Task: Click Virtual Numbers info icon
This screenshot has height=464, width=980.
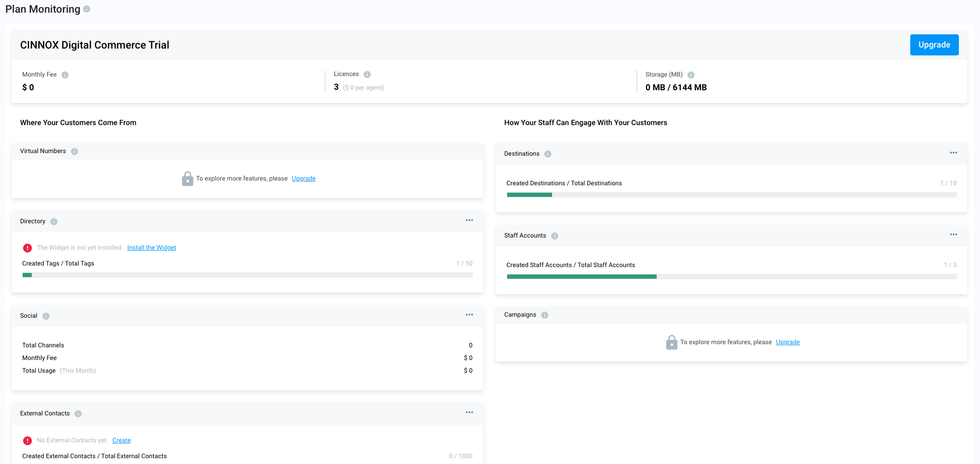Action: pyautogui.click(x=74, y=151)
